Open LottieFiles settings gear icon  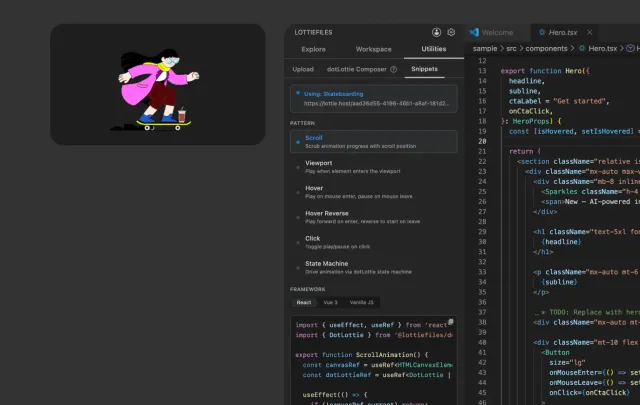click(451, 32)
